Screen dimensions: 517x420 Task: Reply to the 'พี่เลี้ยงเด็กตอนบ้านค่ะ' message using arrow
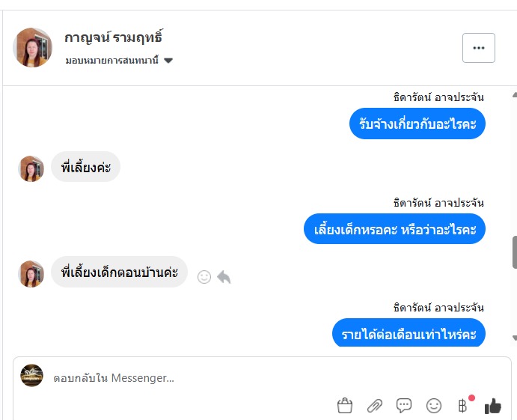tap(224, 277)
